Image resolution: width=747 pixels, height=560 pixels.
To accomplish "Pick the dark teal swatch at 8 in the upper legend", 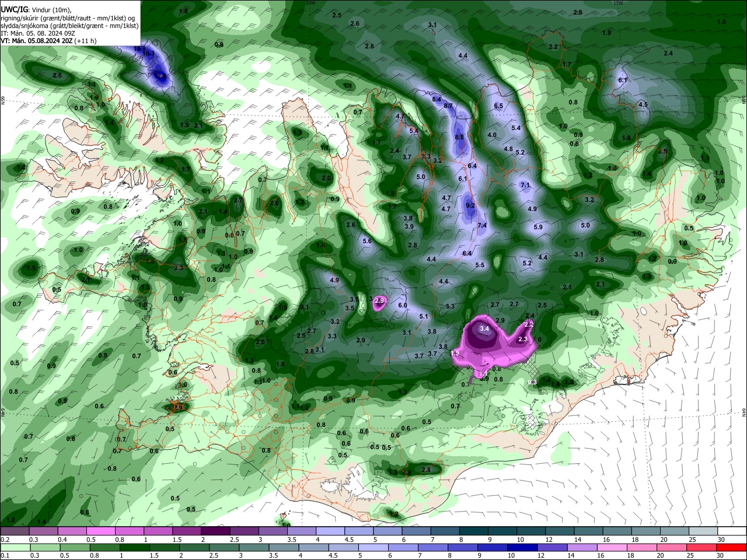I will point(474,531).
